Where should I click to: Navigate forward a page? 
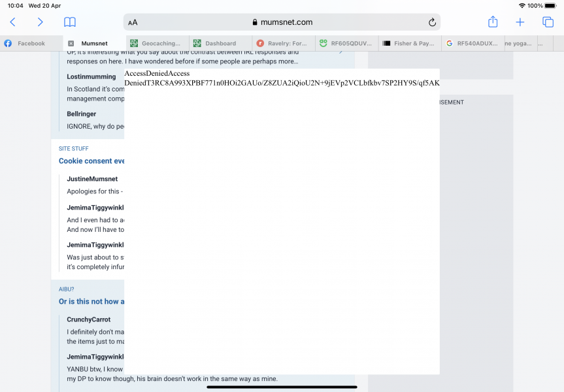40,22
